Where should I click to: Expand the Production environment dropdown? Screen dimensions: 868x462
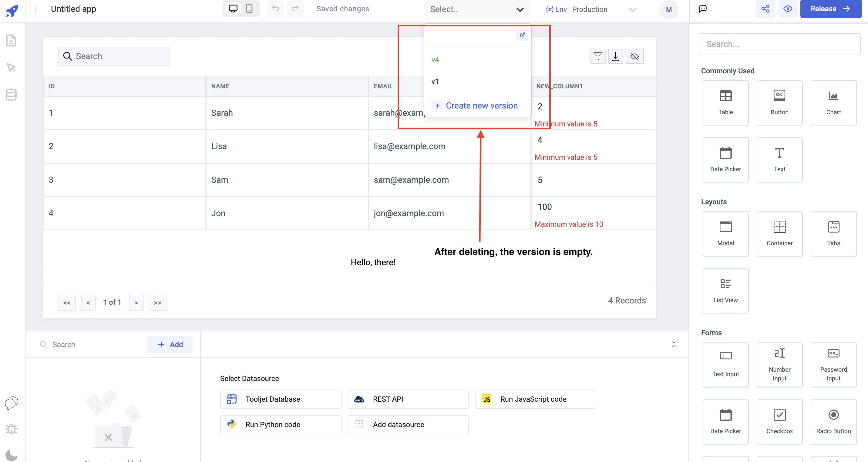coord(632,9)
